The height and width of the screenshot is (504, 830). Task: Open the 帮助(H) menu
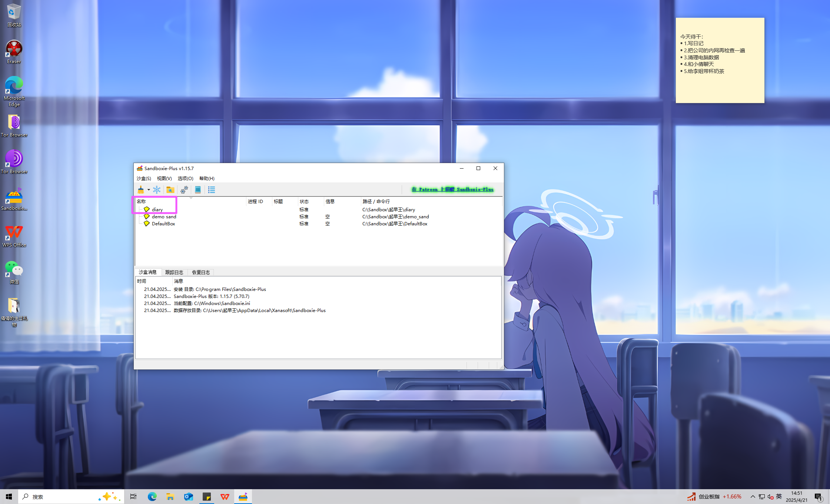pos(207,179)
